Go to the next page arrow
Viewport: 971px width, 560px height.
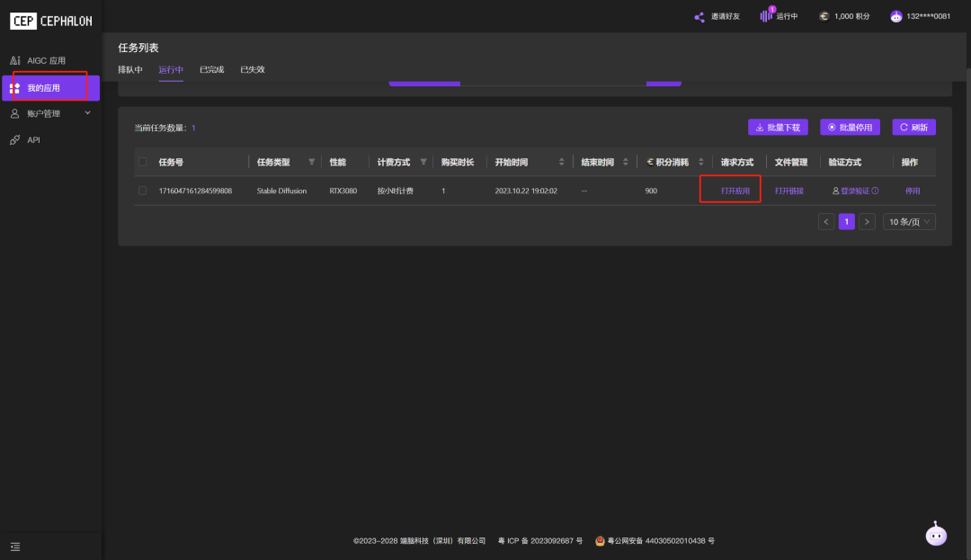(x=867, y=222)
